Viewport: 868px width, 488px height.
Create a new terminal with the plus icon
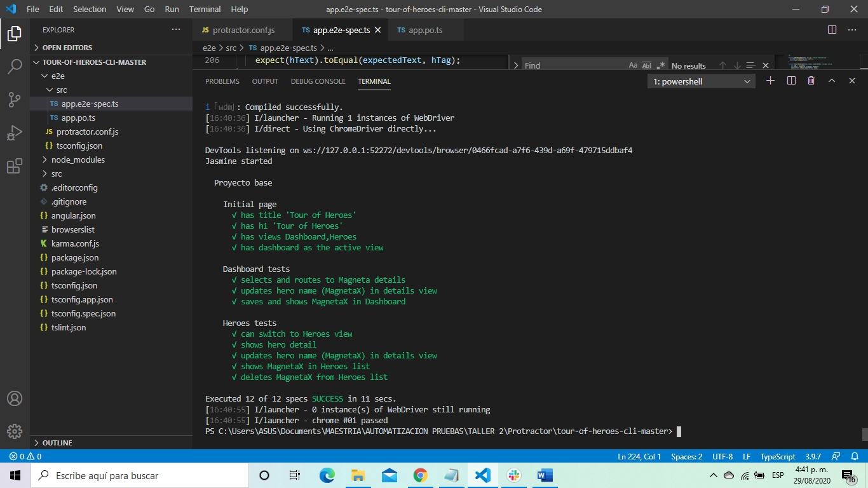[770, 81]
